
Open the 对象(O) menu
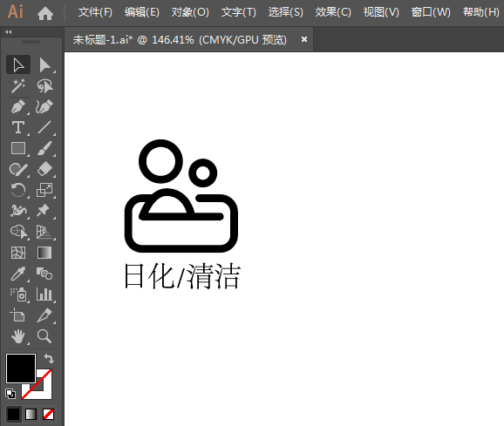[x=190, y=12]
